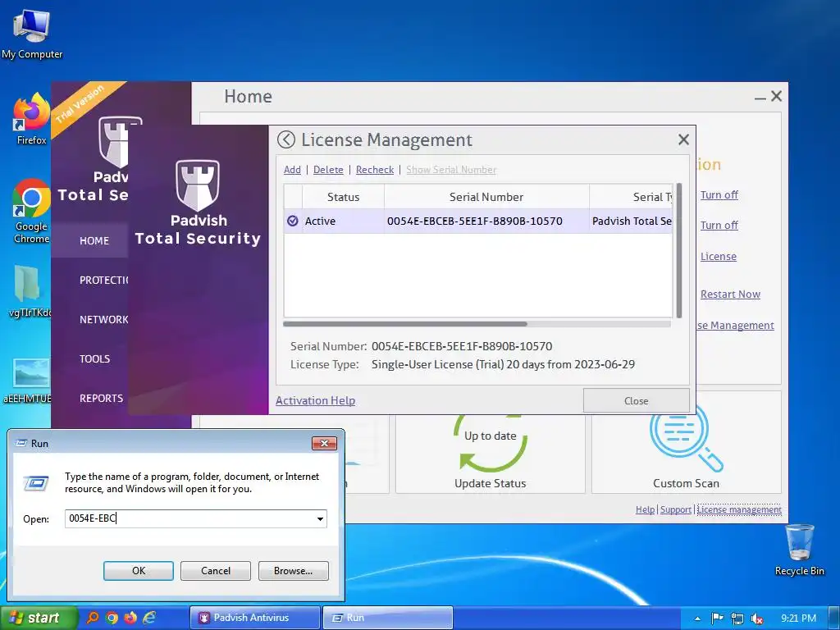The height and width of the screenshot is (630, 840).
Task: Click the Support link at bottom
Action: point(676,509)
